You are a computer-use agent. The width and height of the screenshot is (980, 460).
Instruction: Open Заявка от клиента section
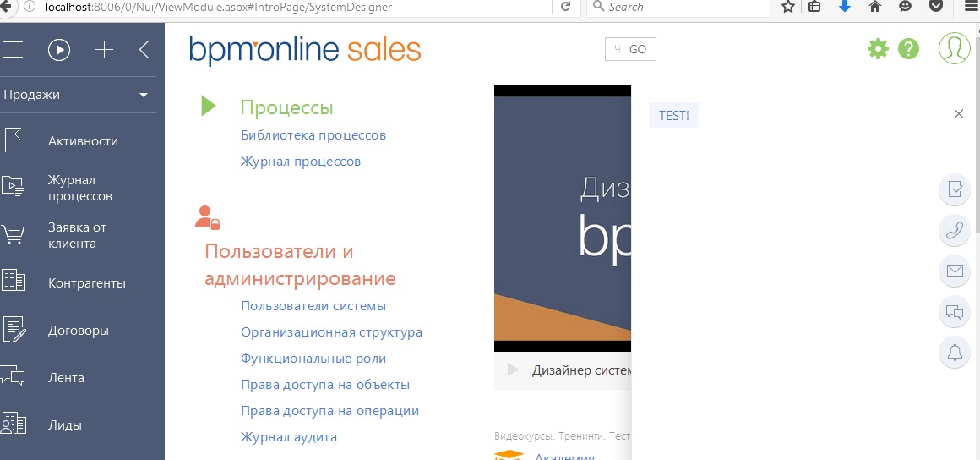[77, 235]
